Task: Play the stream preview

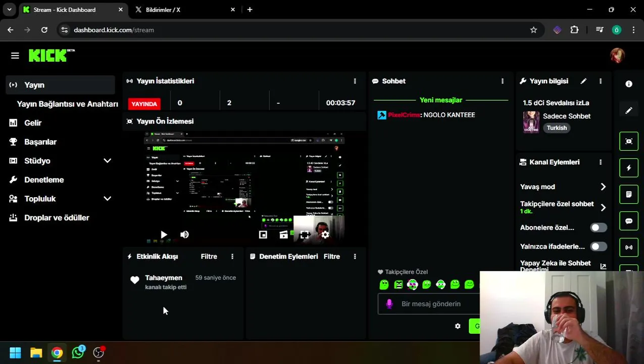Action: [164, 235]
